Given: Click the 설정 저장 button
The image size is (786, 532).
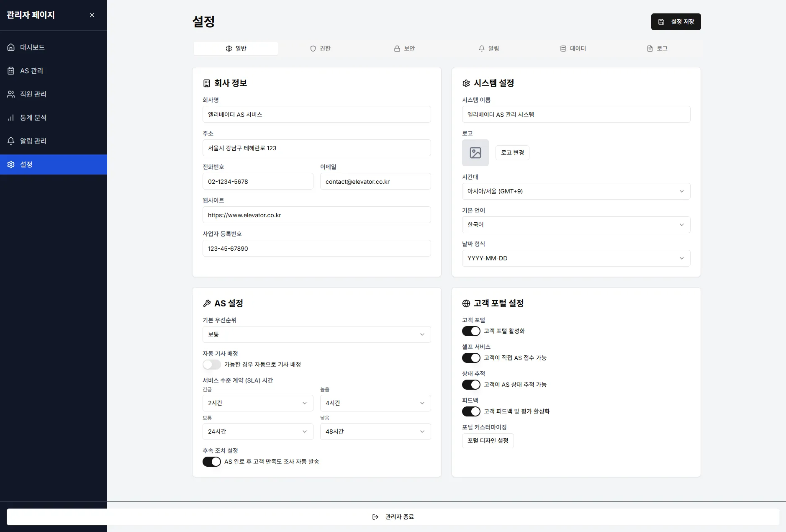Looking at the screenshot, I should (676, 22).
